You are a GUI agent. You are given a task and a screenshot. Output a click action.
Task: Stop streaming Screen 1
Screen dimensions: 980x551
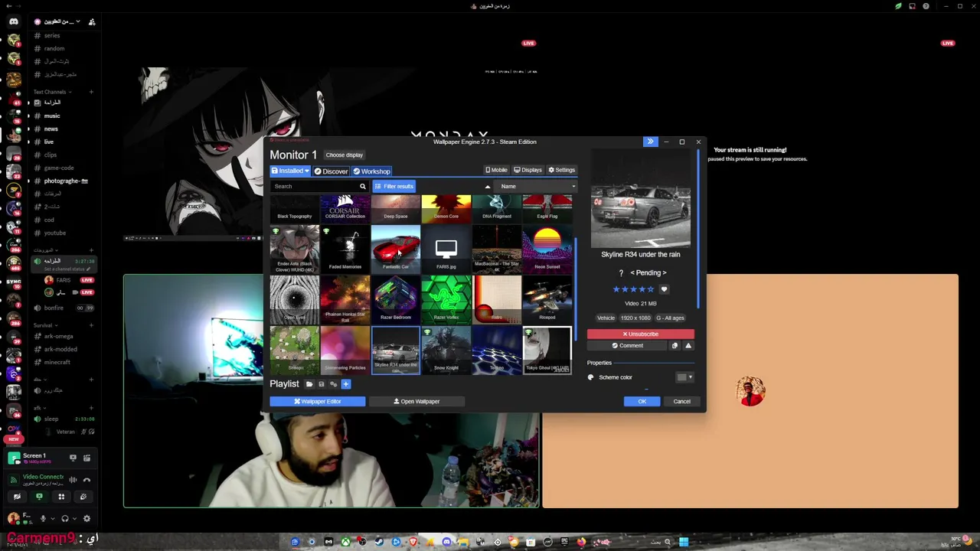[73, 458]
